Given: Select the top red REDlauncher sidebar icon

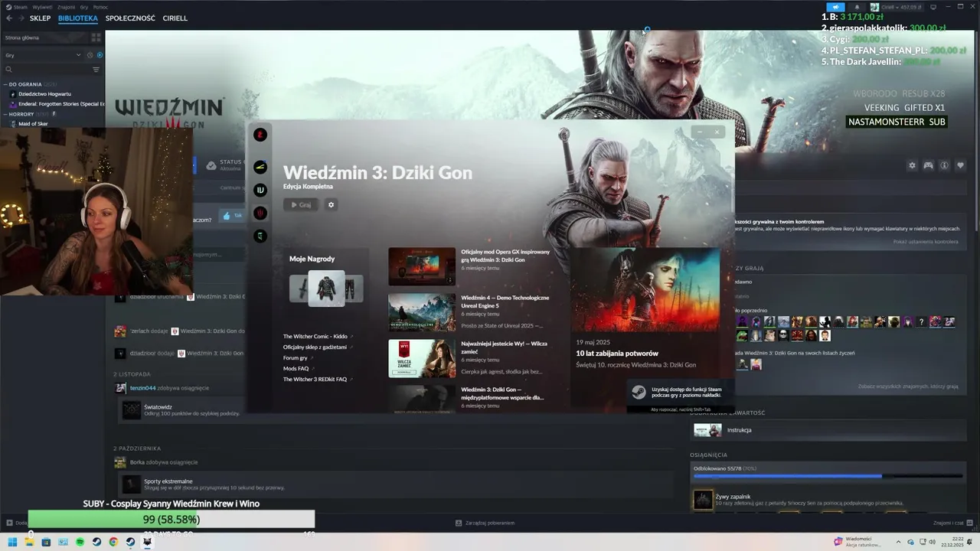Looking at the screenshot, I should (260, 135).
